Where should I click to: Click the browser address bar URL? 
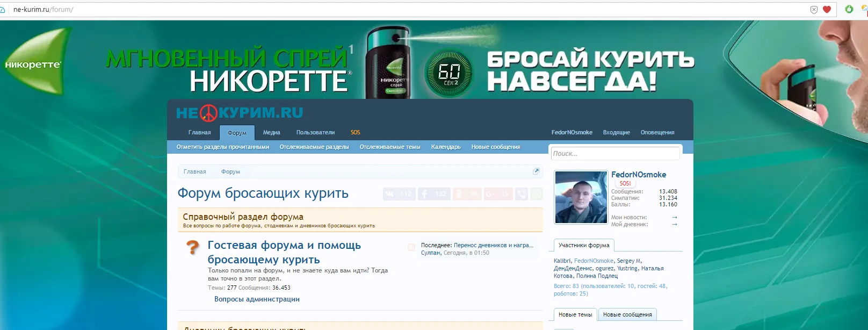coord(43,9)
